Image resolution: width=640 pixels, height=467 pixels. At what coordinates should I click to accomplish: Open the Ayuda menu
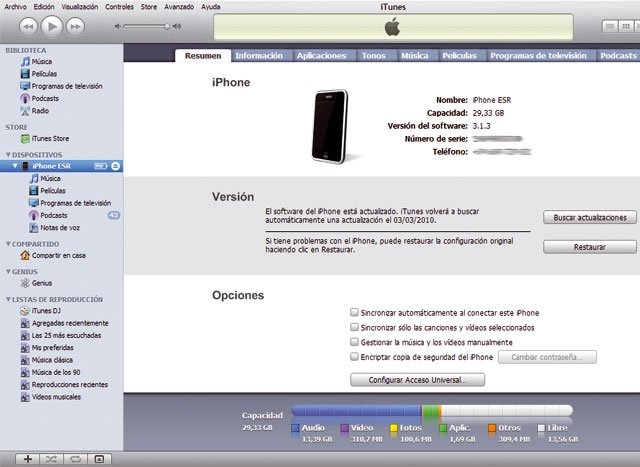tap(211, 7)
